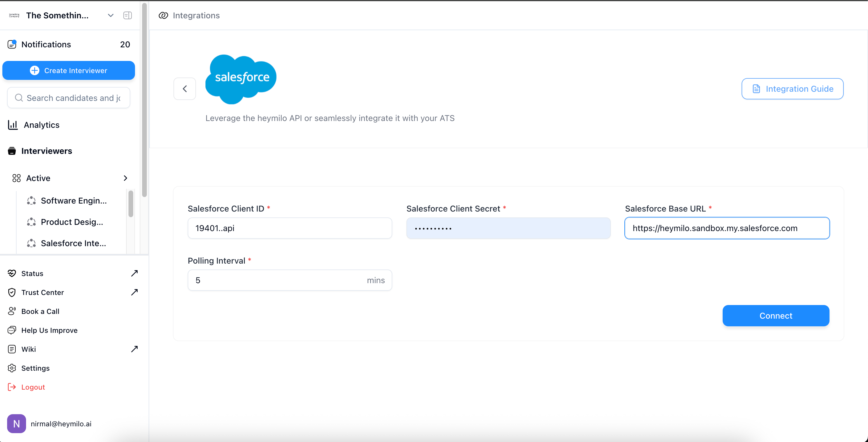Click the Logout exit icon
Image resolution: width=868 pixels, height=442 pixels.
click(x=12, y=387)
